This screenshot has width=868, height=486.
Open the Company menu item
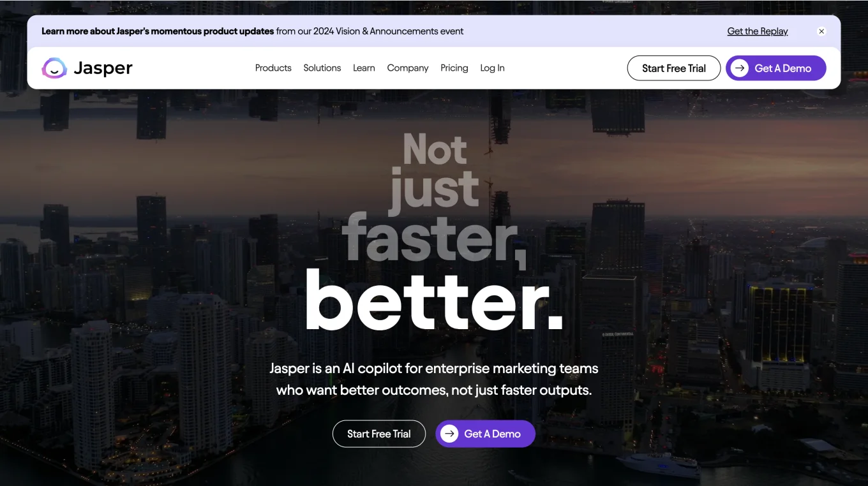(x=407, y=68)
